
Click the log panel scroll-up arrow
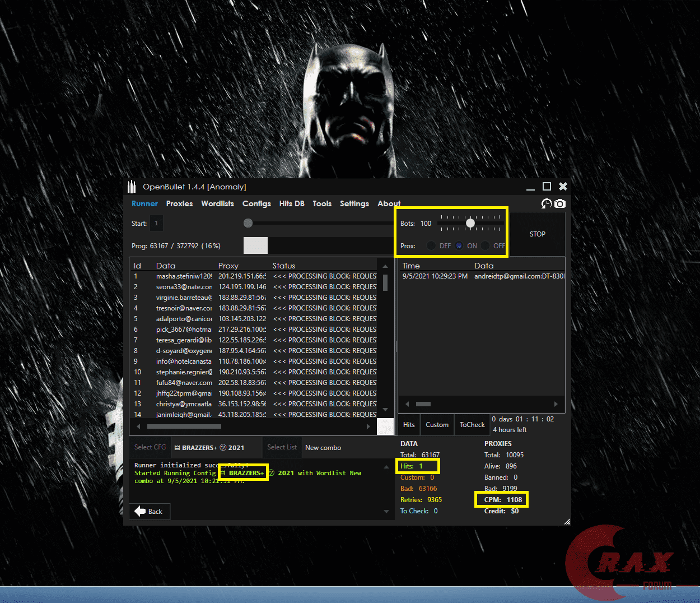386,467
